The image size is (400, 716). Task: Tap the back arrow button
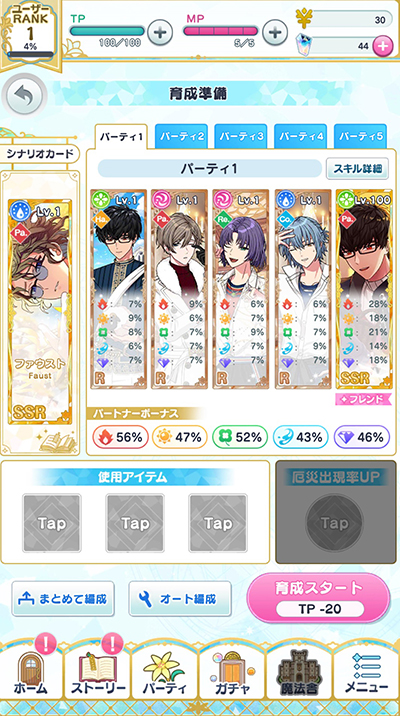pos(23,96)
